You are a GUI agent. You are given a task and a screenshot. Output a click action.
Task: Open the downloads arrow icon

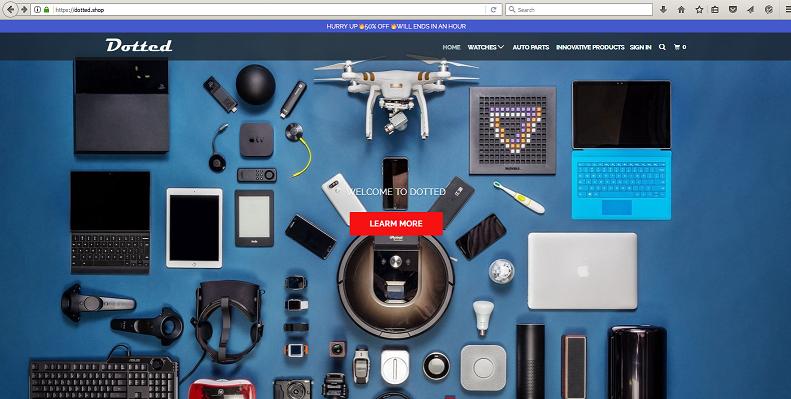(663, 10)
